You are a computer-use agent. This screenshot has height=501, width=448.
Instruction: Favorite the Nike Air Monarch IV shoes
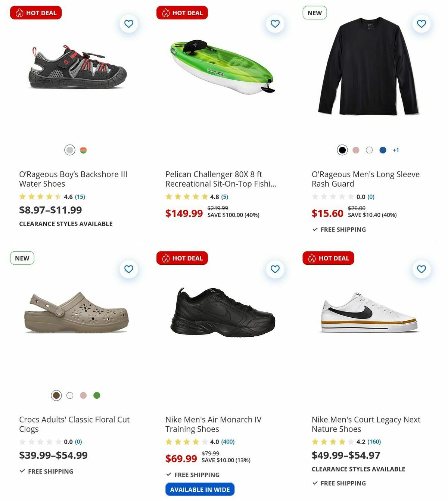tap(275, 268)
